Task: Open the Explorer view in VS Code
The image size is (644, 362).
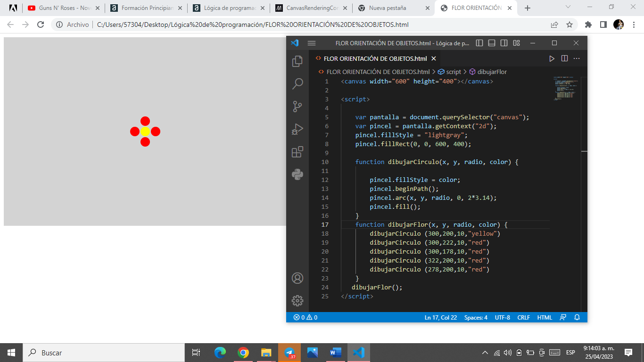Action: pos(297,61)
